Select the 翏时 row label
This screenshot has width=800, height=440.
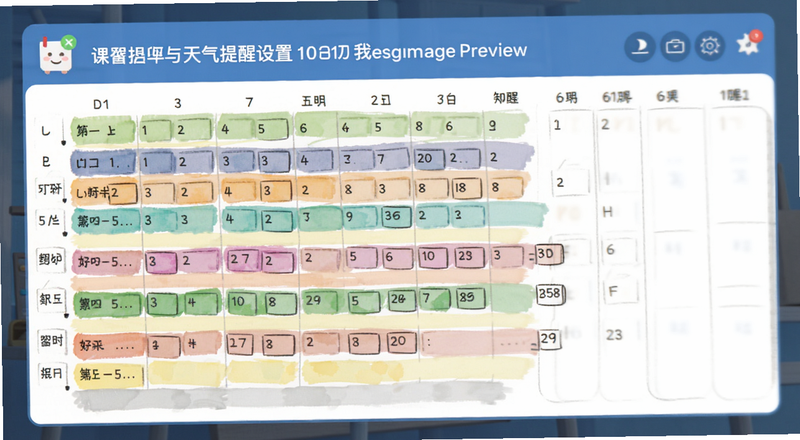[x=52, y=340]
